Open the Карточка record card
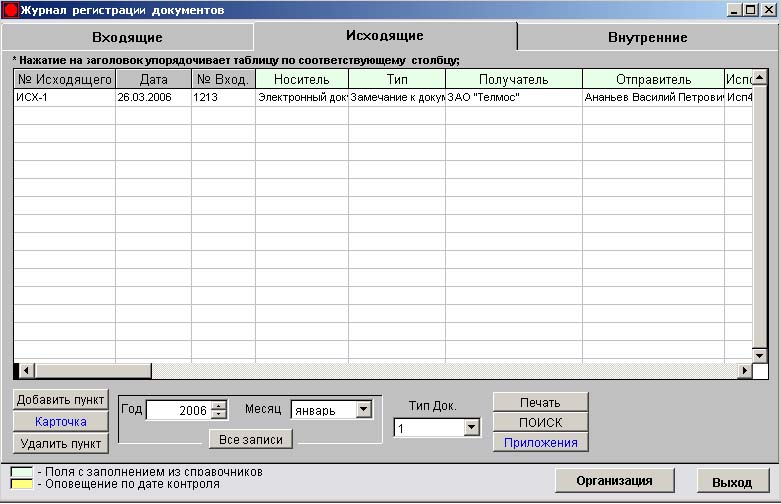 tap(60, 422)
